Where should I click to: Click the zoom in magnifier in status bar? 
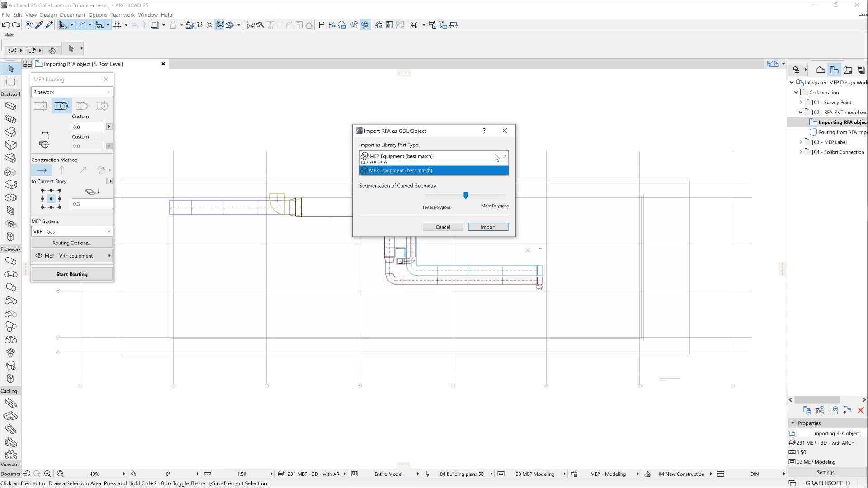click(47, 474)
